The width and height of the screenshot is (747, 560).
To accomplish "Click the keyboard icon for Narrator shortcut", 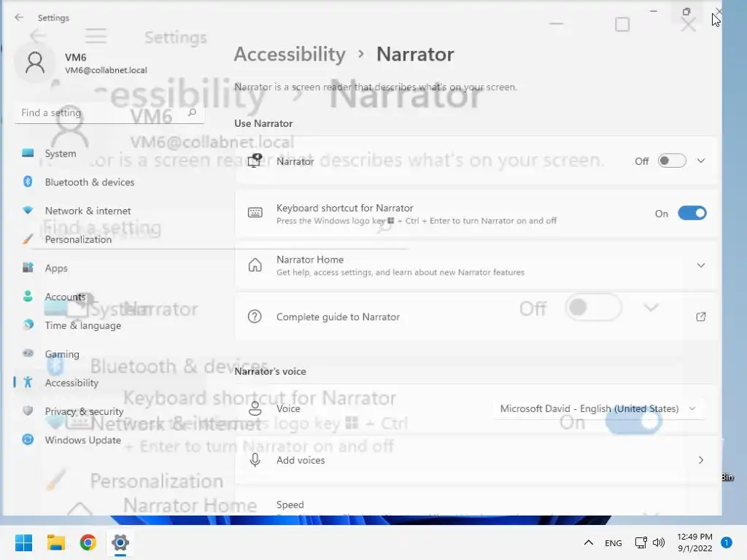I will 255,213.
